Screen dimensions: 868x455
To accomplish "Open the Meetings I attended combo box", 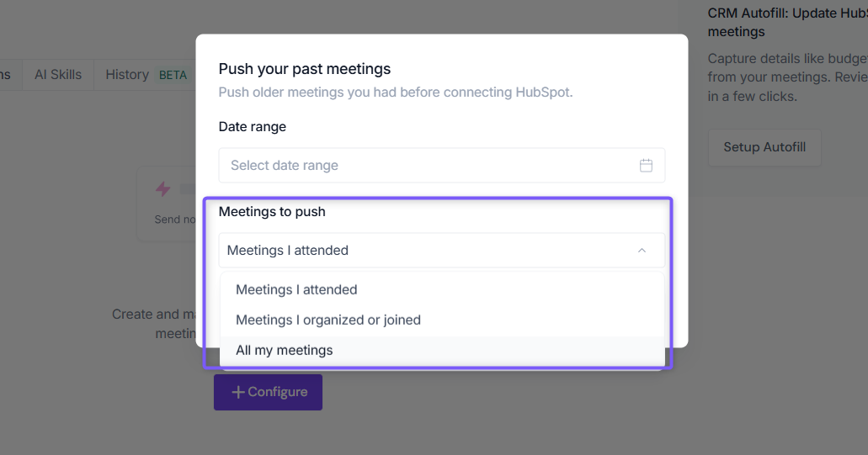I will point(442,251).
